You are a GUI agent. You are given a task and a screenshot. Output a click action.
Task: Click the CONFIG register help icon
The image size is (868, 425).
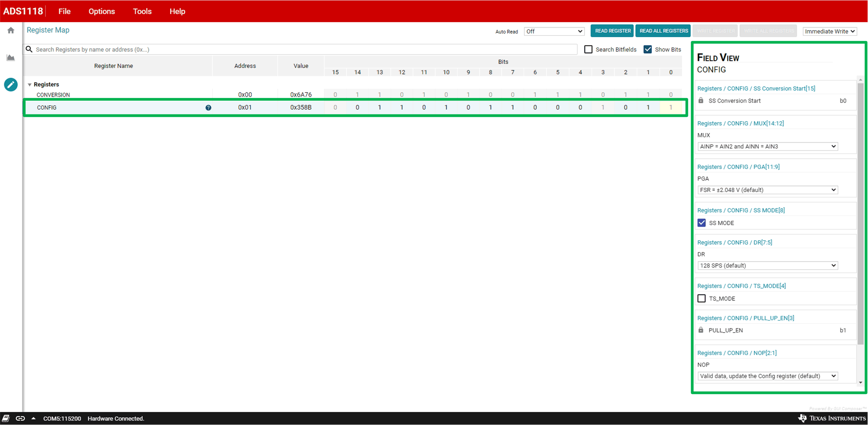coord(208,108)
